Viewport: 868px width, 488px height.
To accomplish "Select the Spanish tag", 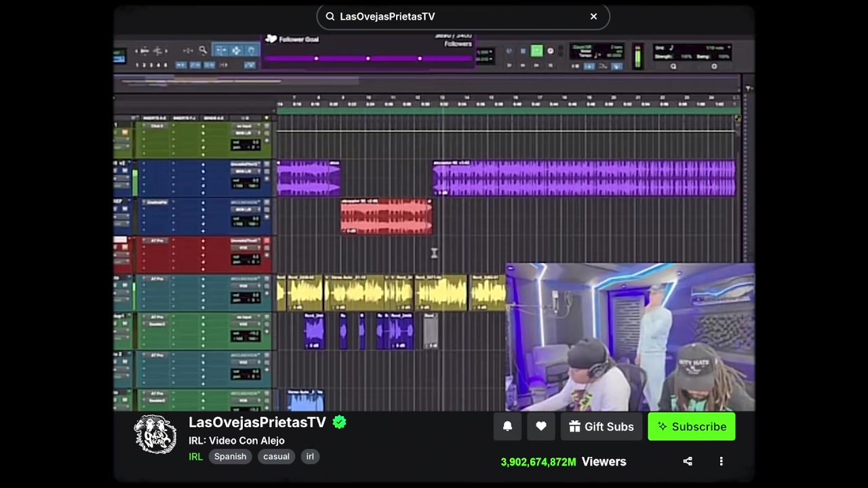I will coord(230,456).
